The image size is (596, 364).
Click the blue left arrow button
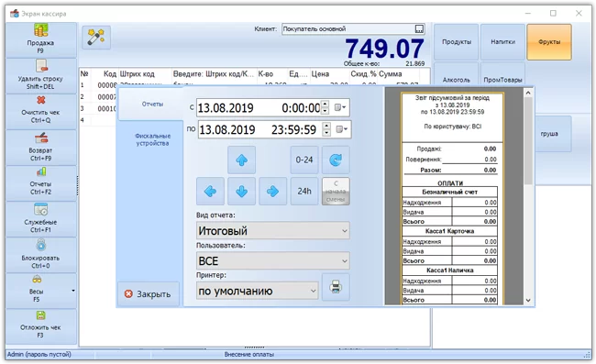coord(210,191)
